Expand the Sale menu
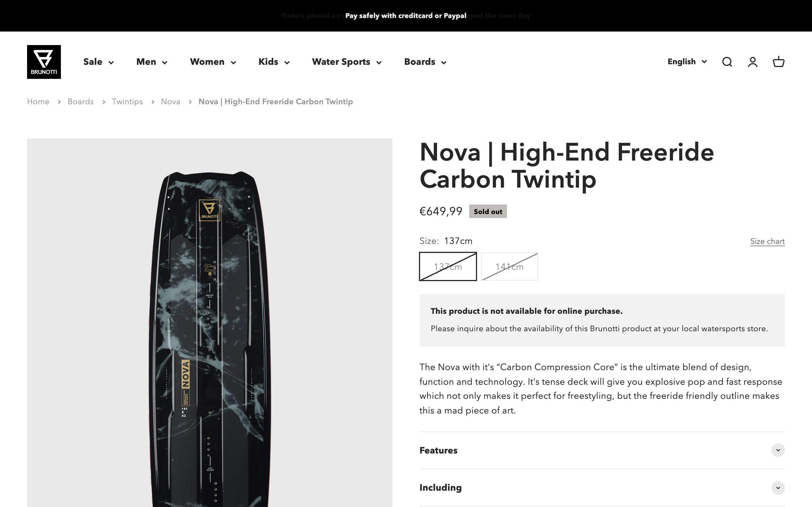Image resolution: width=812 pixels, height=507 pixels. 98,62
